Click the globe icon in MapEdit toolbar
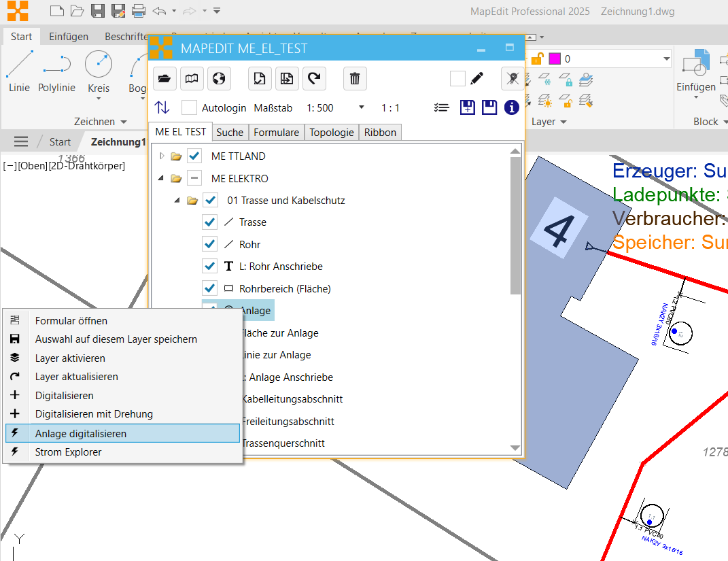Viewport: 728px width, 561px height. click(219, 78)
